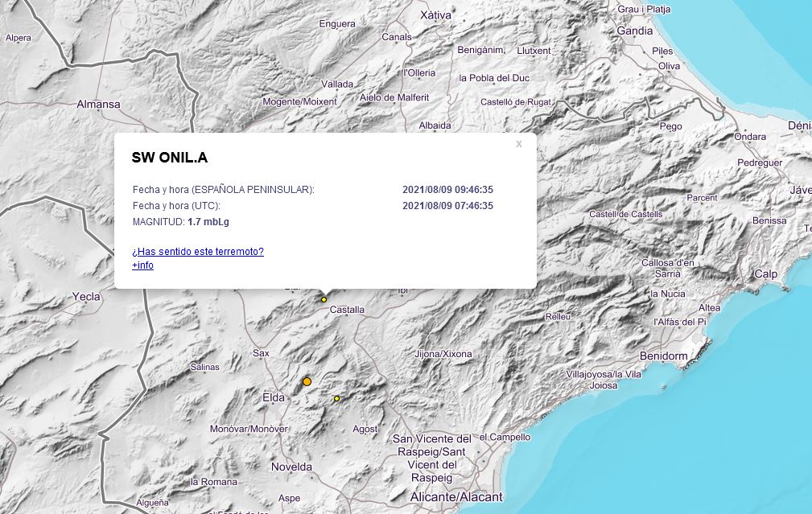This screenshot has height=514, width=812.
Task: Click the la Pobla del Duc map label
Action: (x=494, y=78)
